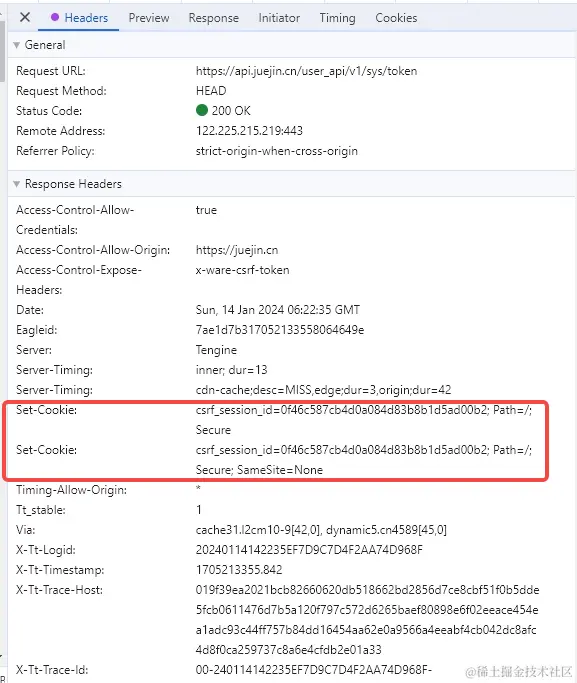
Task: Click the Remote Address value
Action: (x=250, y=131)
